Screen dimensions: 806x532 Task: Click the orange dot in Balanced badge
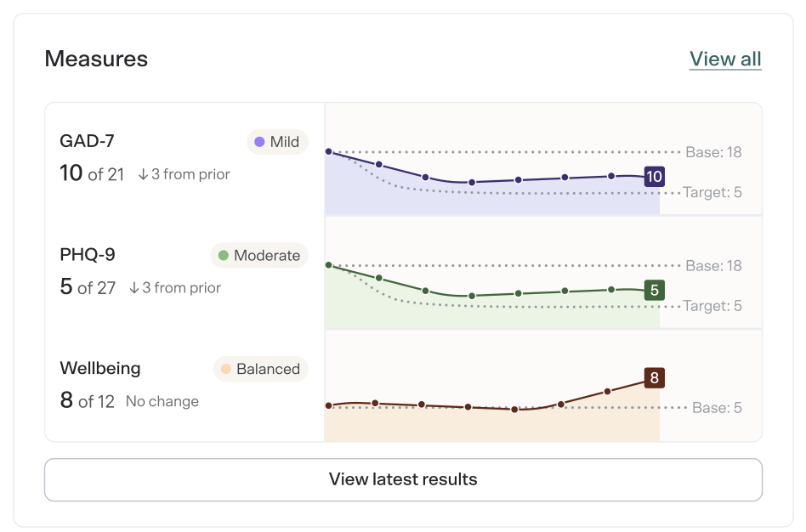click(225, 369)
